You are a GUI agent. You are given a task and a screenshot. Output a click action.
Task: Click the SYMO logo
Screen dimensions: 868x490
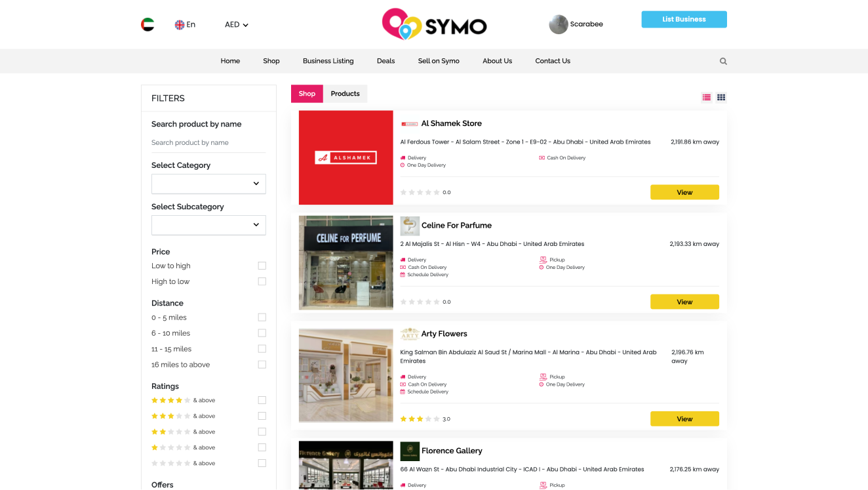click(434, 24)
